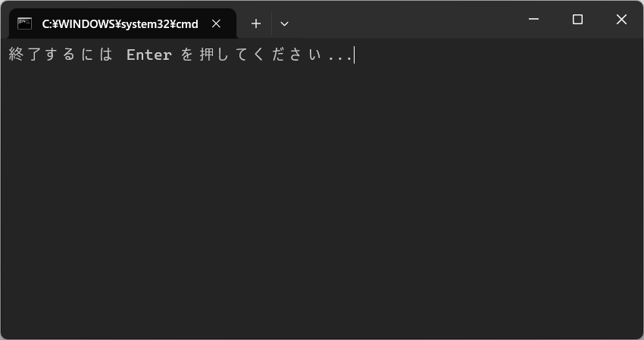
Task: Click the word Enter in the prompt
Action: pos(149,55)
